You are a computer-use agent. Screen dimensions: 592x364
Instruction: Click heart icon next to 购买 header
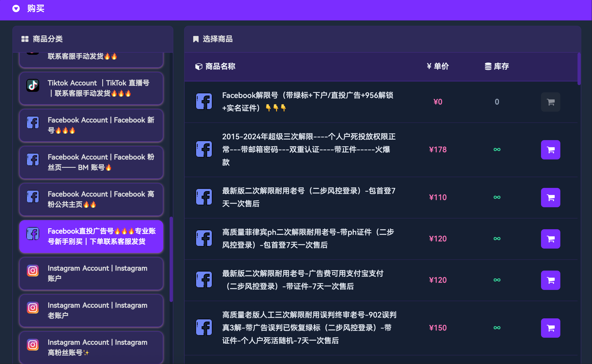[x=16, y=9]
